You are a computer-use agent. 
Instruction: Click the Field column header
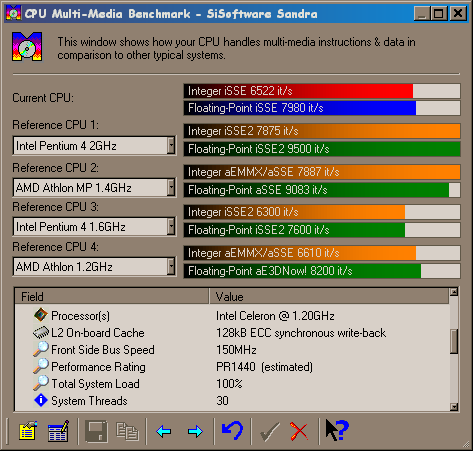112,296
